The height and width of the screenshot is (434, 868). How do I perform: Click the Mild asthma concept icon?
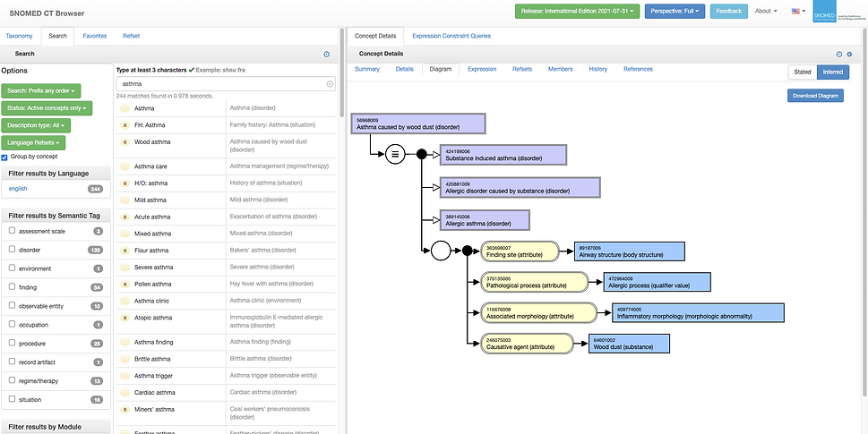[x=125, y=200]
